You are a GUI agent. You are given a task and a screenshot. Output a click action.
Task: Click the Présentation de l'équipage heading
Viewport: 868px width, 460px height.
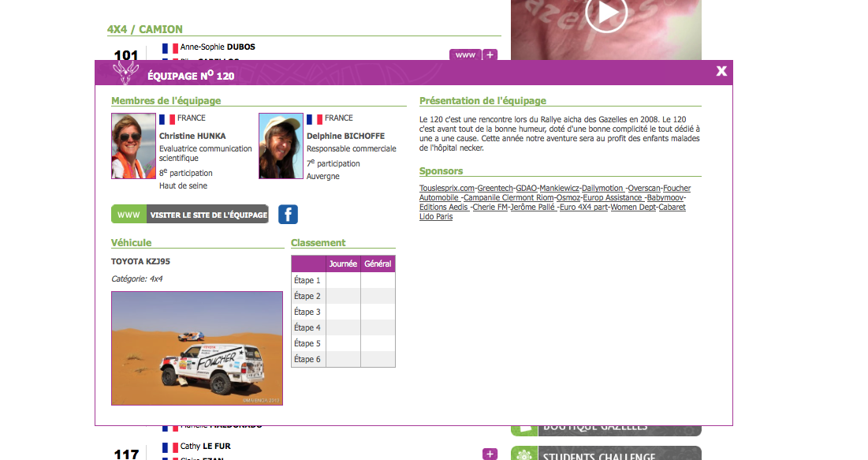coord(482,100)
